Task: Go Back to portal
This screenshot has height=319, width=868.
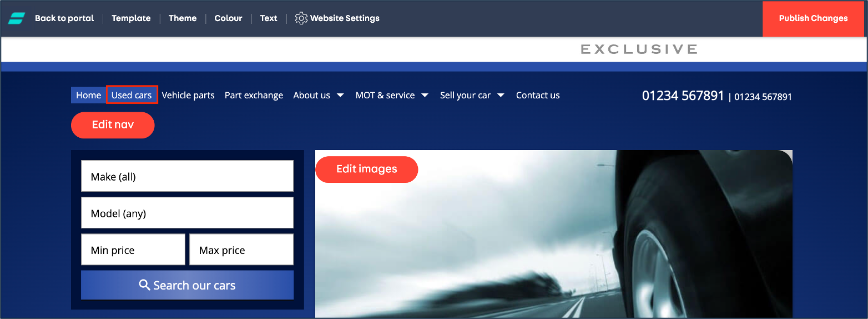Action: pyautogui.click(x=64, y=18)
